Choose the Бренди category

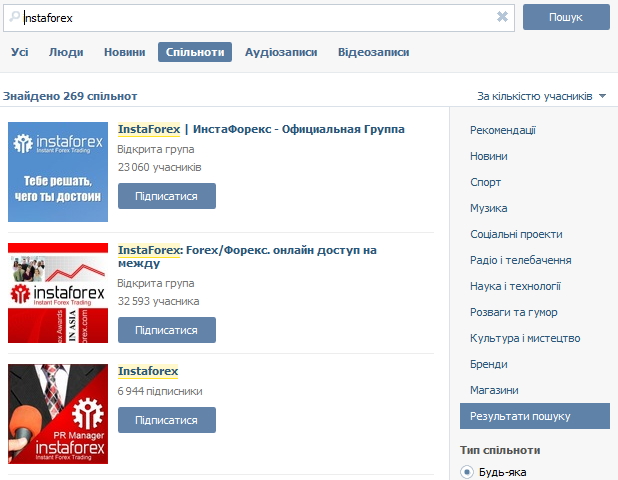(489, 364)
